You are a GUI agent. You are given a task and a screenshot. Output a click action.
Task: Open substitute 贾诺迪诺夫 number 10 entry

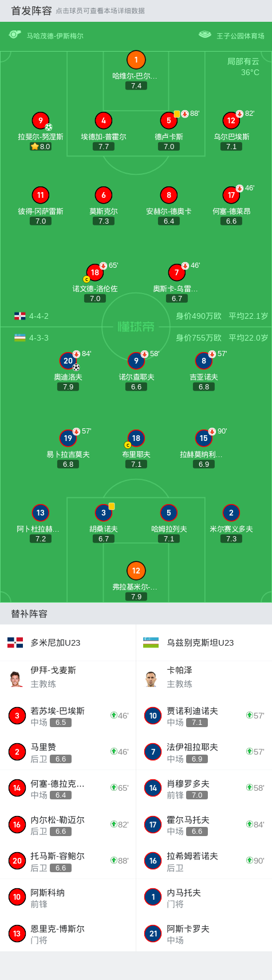[204, 716]
